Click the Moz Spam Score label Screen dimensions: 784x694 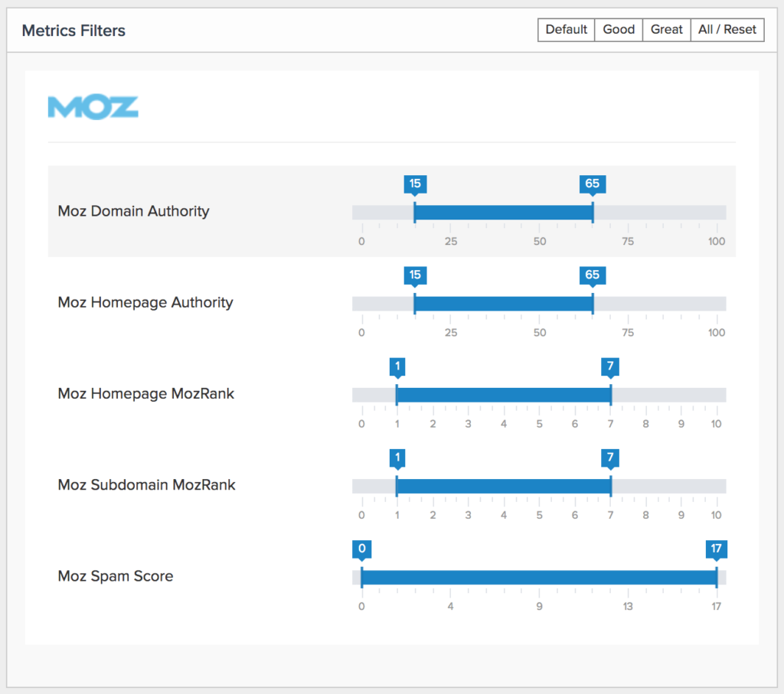(116, 576)
